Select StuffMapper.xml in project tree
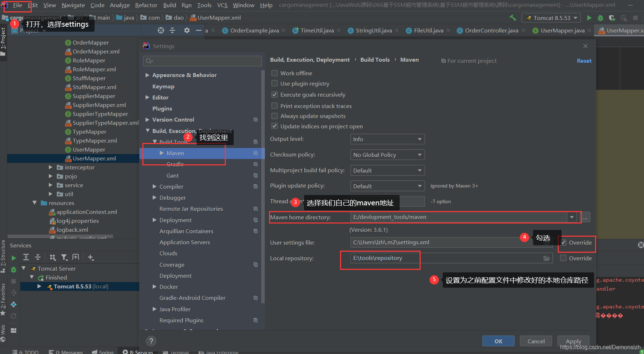The image size is (644, 354). tap(95, 87)
